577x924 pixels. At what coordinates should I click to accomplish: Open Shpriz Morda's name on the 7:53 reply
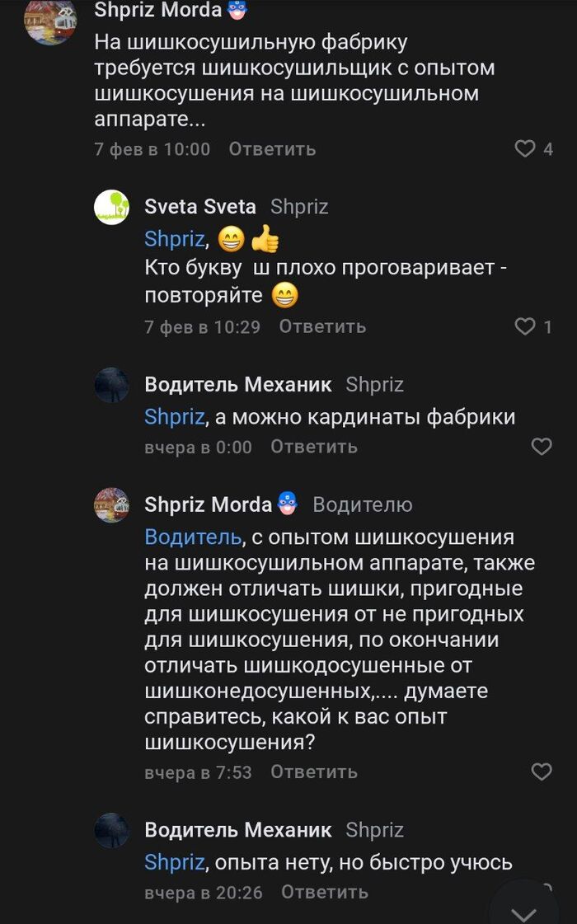click(x=208, y=504)
